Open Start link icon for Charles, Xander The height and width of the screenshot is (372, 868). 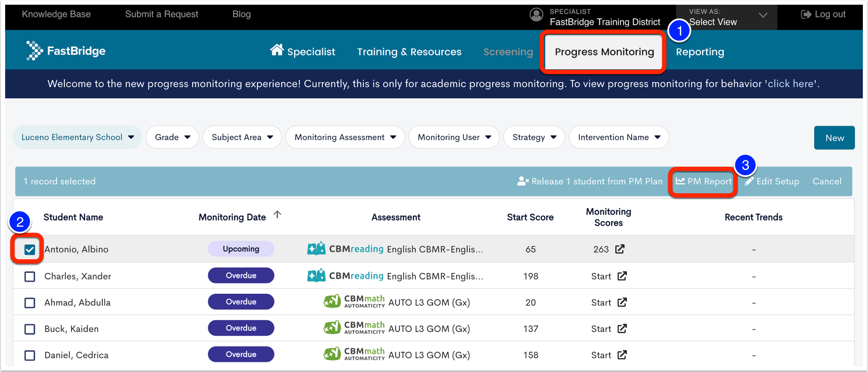[x=622, y=276]
